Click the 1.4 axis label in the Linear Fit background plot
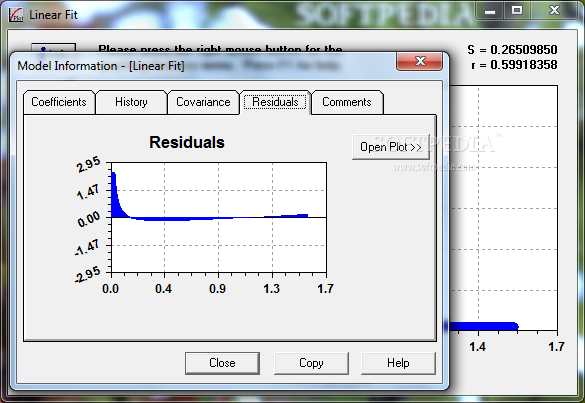585x403 pixels. pos(478,347)
